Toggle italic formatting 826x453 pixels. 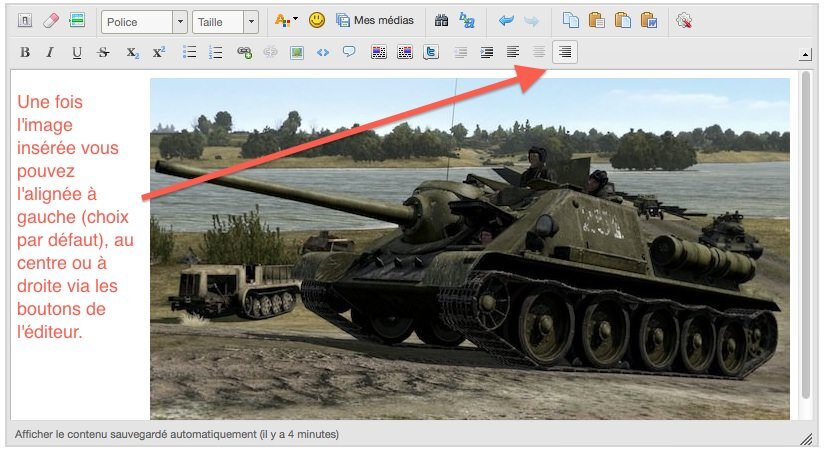[50, 52]
